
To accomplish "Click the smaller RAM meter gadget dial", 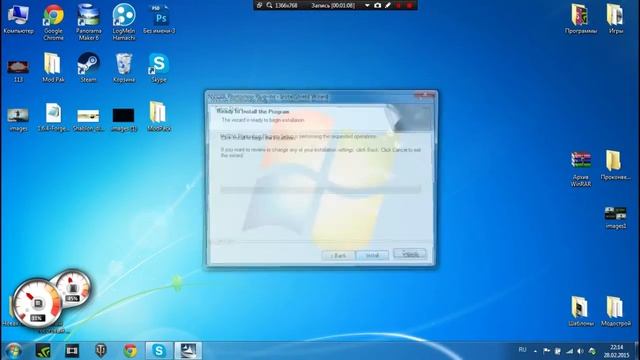I will (73, 287).
